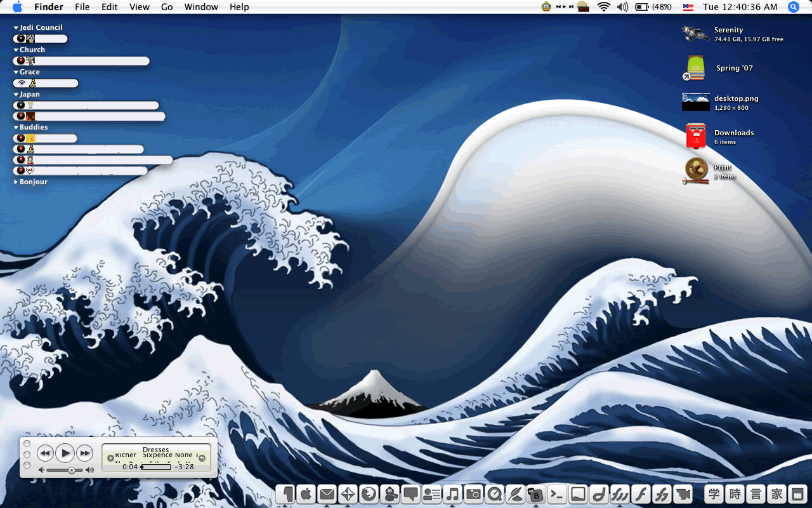Collapse the Grace buddy group

(x=16, y=72)
